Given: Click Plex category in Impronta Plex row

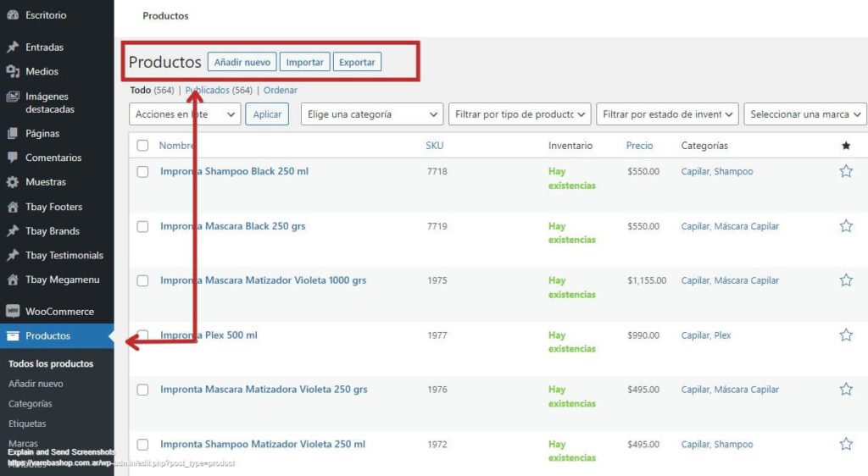Looking at the screenshot, I should pyautogui.click(x=722, y=335).
